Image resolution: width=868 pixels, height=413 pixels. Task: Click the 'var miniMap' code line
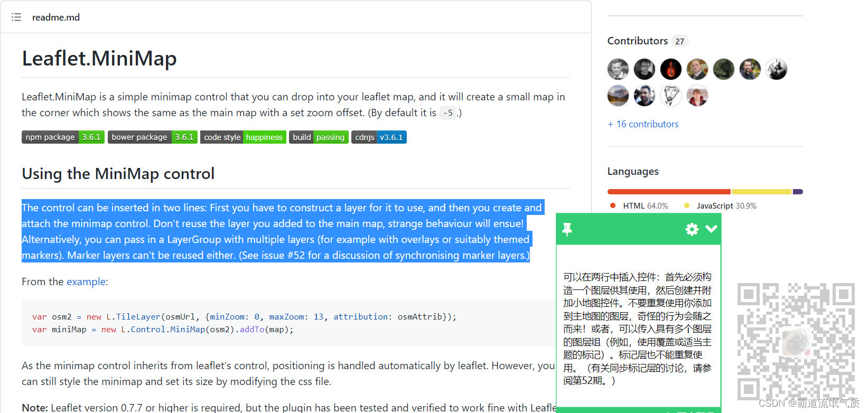163,330
